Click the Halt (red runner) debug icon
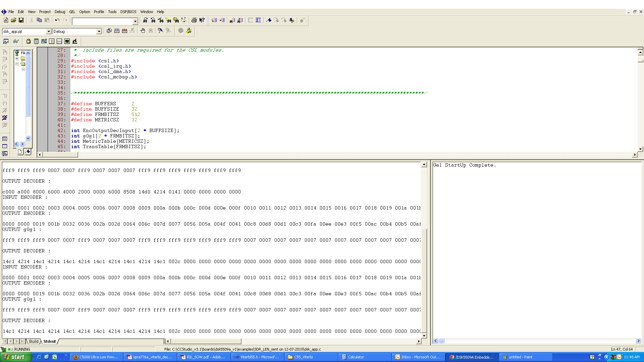Screen dimensions: 644x362 [5, 118]
